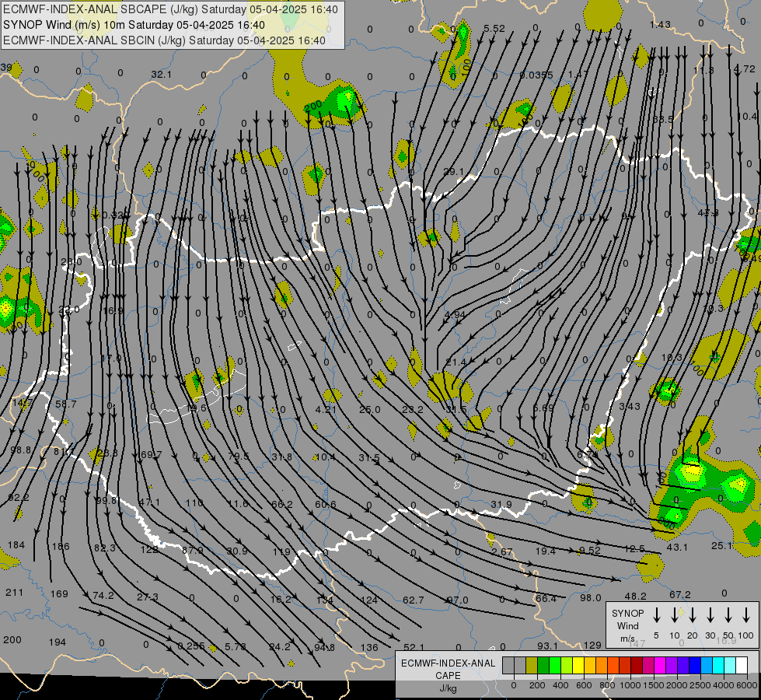
Task: Click the map value '4.72'
Action: tap(744, 69)
